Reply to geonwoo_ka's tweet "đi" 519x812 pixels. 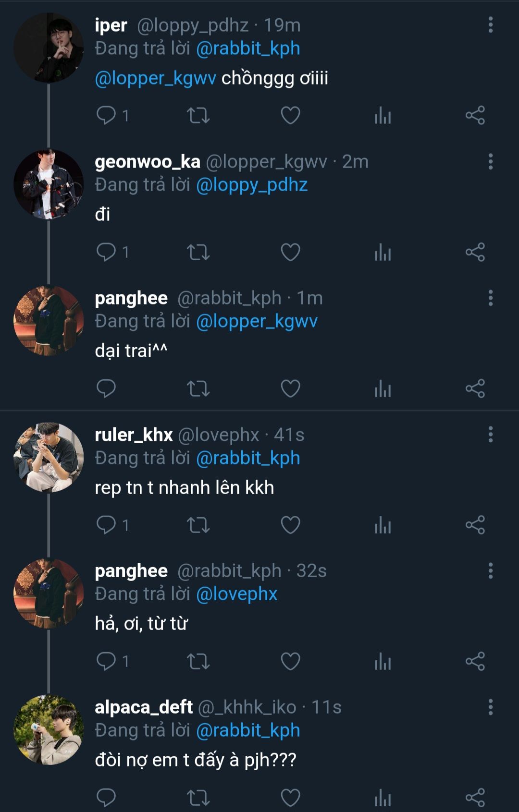(x=106, y=252)
